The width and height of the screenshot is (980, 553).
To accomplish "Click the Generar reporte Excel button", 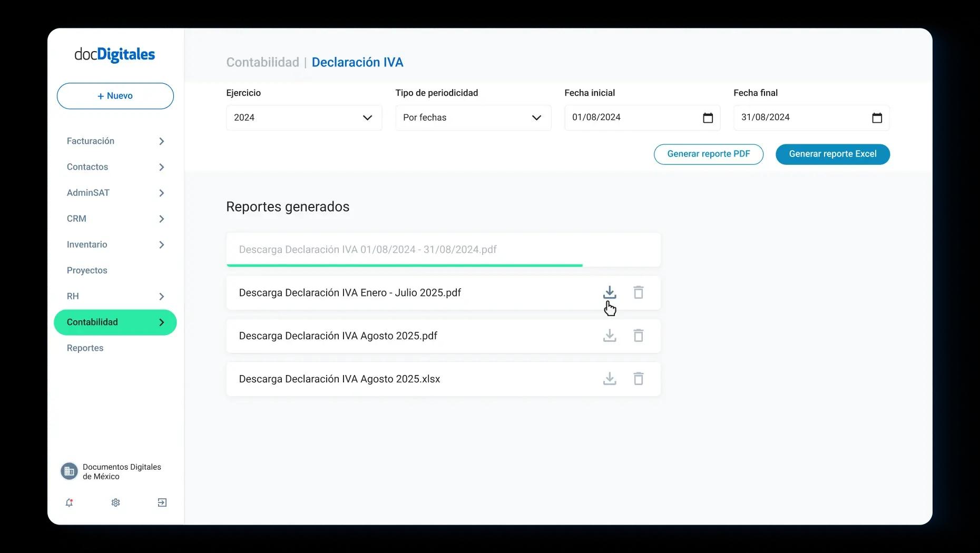I will pos(832,154).
